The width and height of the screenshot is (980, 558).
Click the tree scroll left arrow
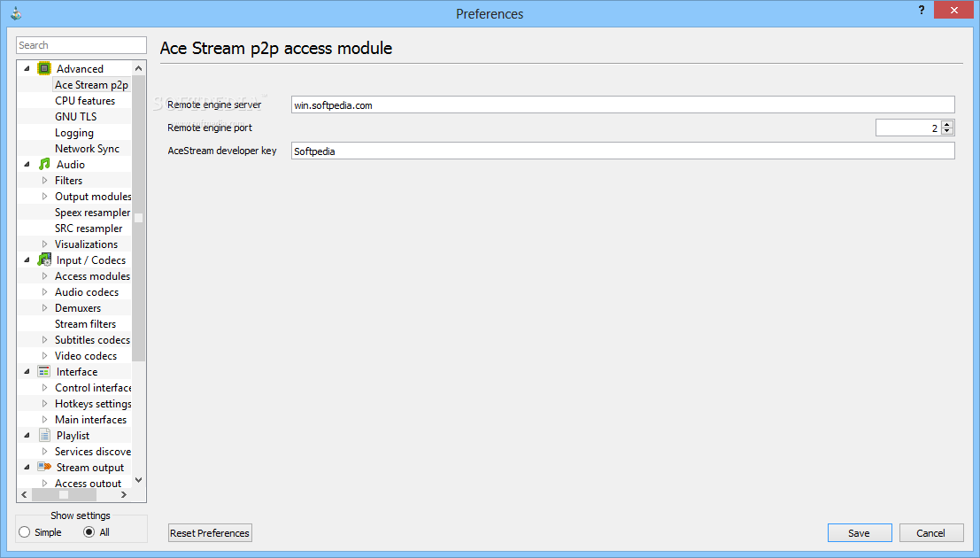[25, 494]
